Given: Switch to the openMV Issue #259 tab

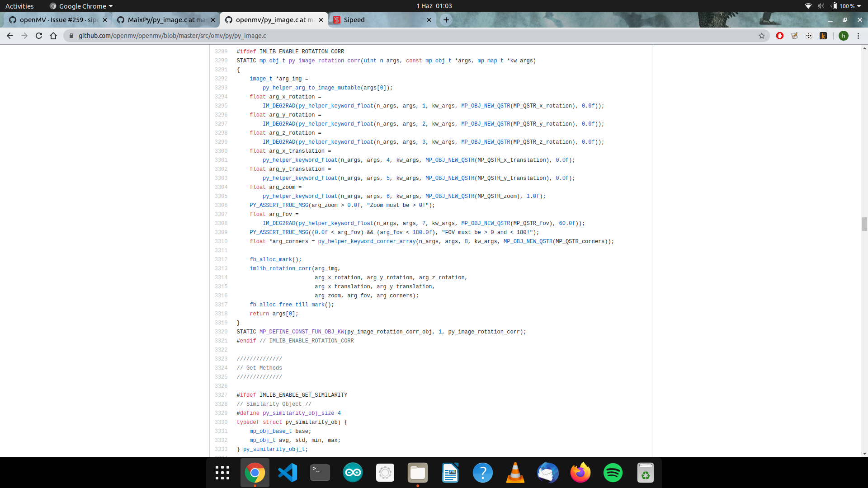Looking at the screenshot, I should (54, 20).
